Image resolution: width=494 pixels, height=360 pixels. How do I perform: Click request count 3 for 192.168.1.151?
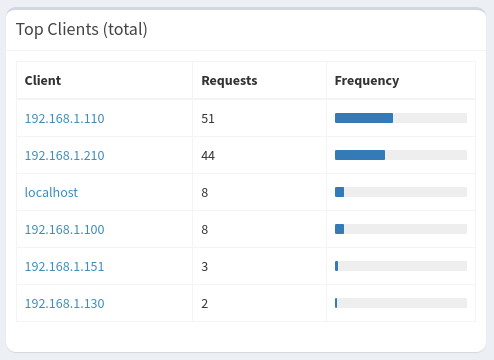tap(205, 267)
